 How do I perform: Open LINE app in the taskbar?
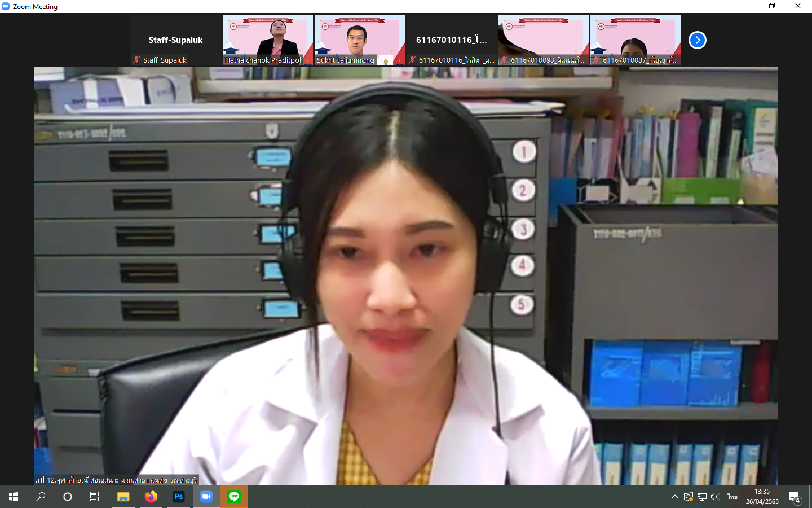click(234, 497)
